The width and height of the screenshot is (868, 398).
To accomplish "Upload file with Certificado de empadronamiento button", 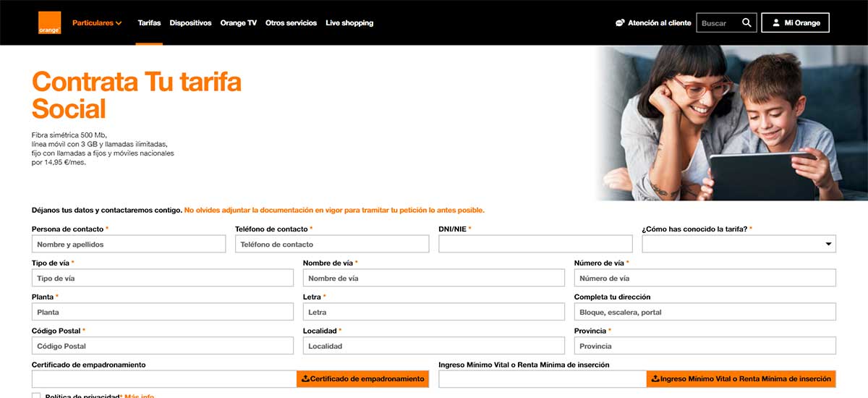I will pyautogui.click(x=362, y=378).
